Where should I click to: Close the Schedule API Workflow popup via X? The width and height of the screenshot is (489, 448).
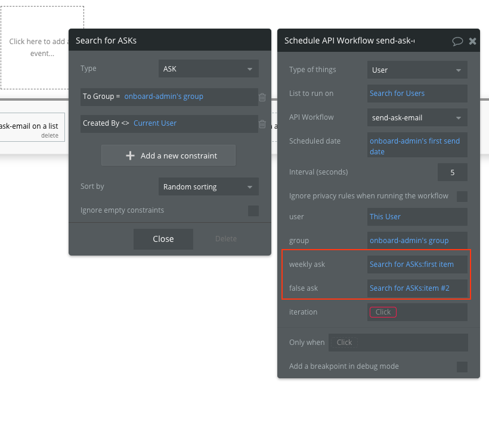point(472,41)
